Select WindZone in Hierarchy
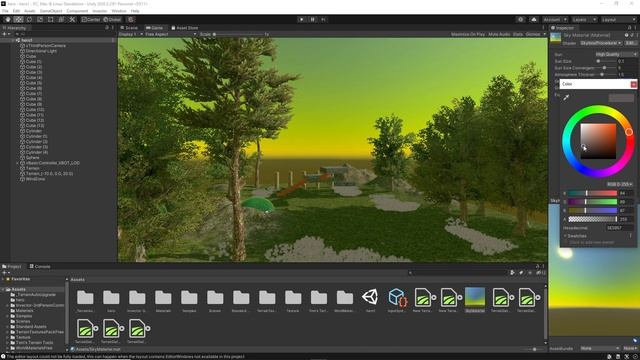Screen dimensions: 640x360 click(36, 179)
